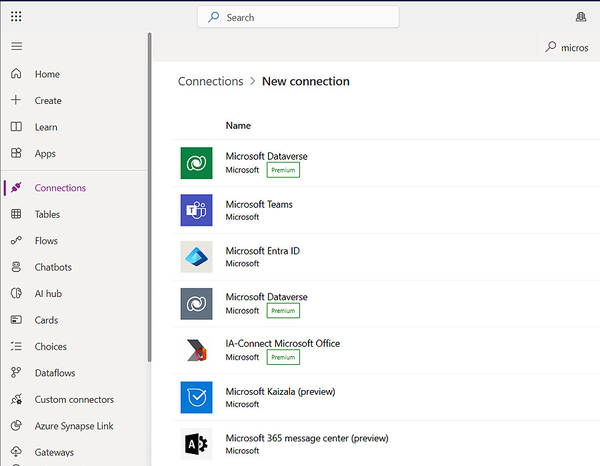Select Microsoft 365 message center (preview) name
This screenshot has width=600, height=466.
click(307, 438)
